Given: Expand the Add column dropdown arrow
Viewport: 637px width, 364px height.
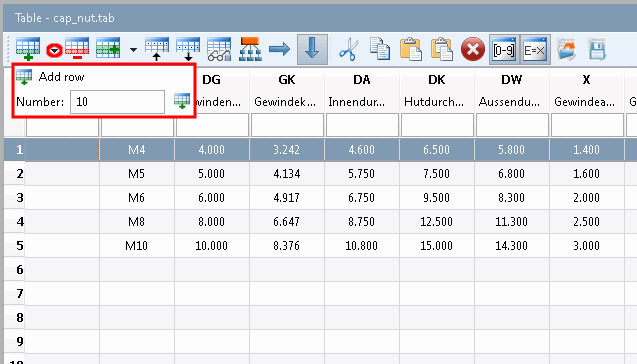Looking at the screenshot, I should (133, 50).
